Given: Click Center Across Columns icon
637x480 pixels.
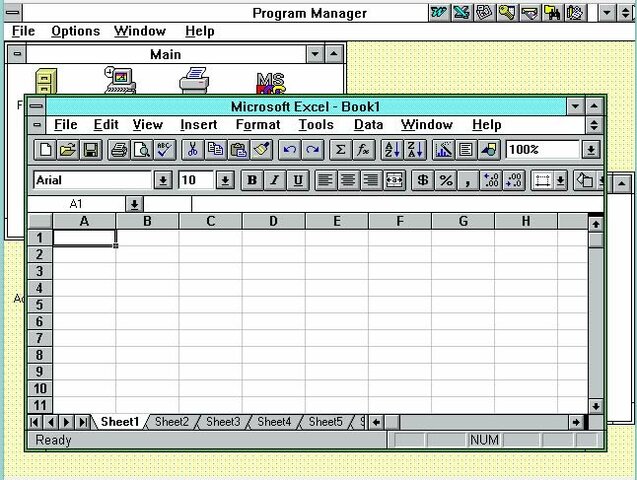Looking at the screenshot, I should [394, 180].
